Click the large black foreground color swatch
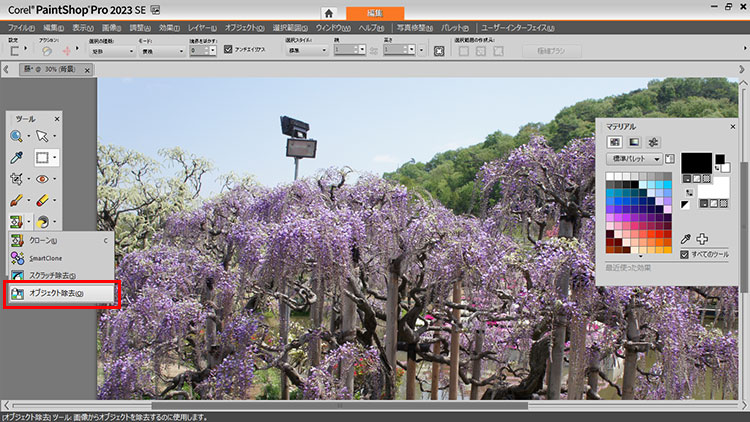This screenshot has height=422, width=750. tap(697, 163)
